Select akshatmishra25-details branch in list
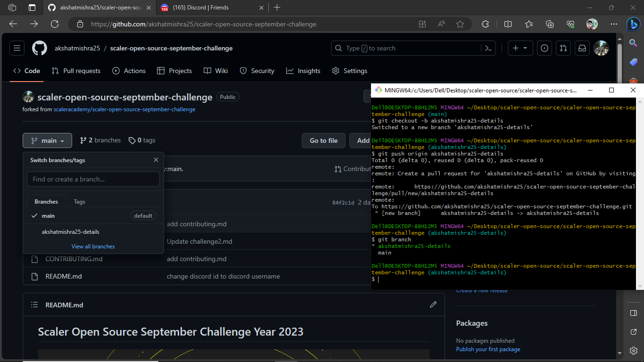644x362 pixels. pos(93,232)
